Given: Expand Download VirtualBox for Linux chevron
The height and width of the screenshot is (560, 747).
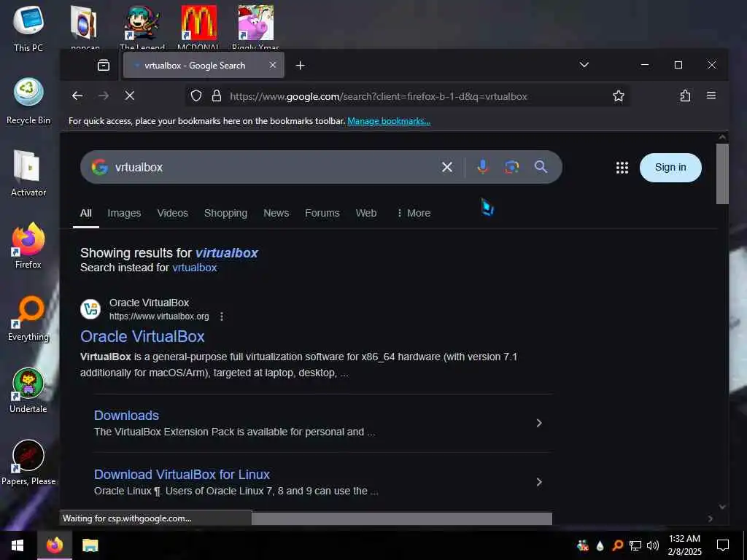Looking at the screenshot, I should [539, 482].
